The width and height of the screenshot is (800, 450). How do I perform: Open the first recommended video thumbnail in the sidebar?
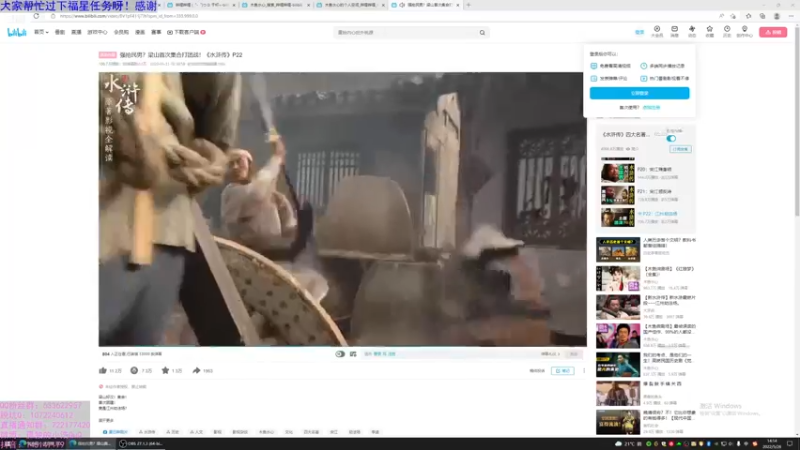[x=618, y=249]
